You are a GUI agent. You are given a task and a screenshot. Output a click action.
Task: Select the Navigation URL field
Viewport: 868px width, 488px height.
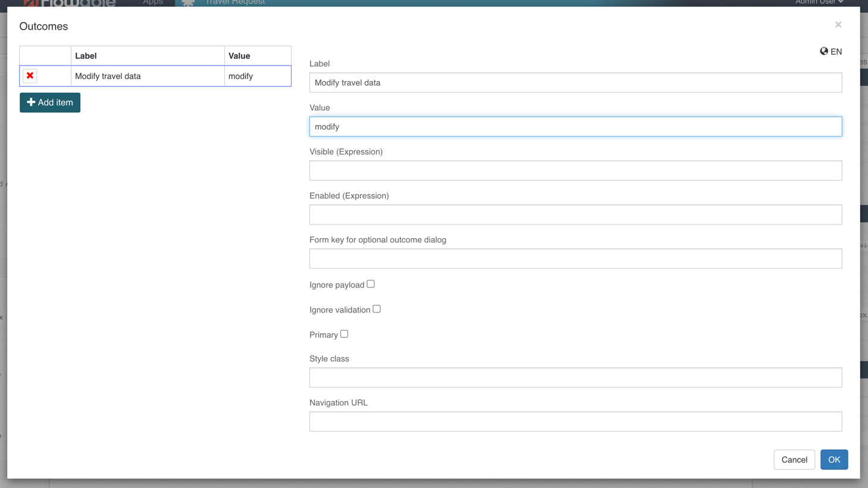click(x=575, y=422)
